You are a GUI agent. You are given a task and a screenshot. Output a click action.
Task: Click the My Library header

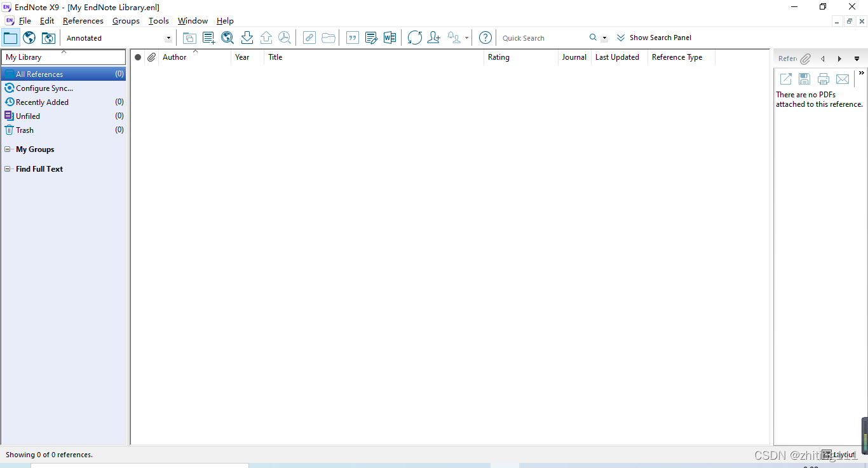click(x=64, y=57)
